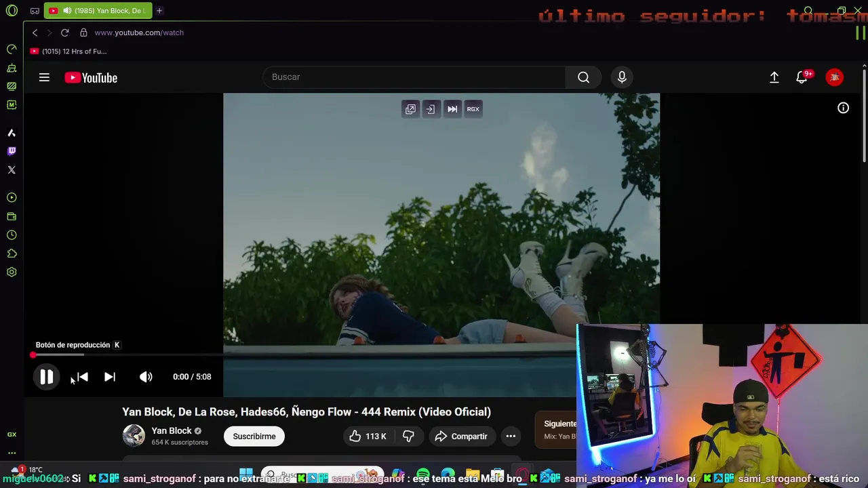Open Aria AI in the sidebar
The image size is (868, 488).
pyautogui.click(x=12, y=133)
